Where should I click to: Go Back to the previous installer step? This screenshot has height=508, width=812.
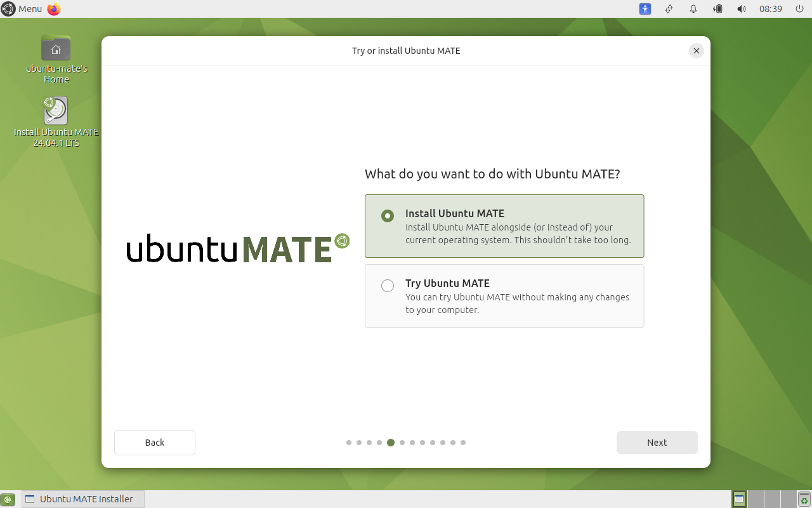[x=155, y=443]
